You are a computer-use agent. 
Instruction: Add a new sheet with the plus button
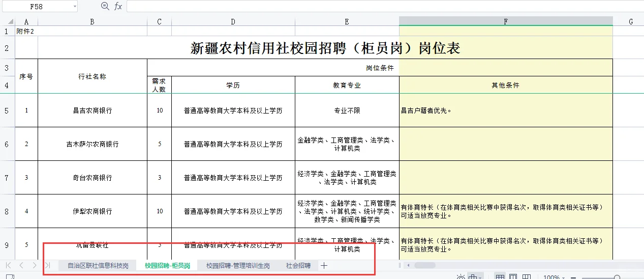tap(324, 265)
